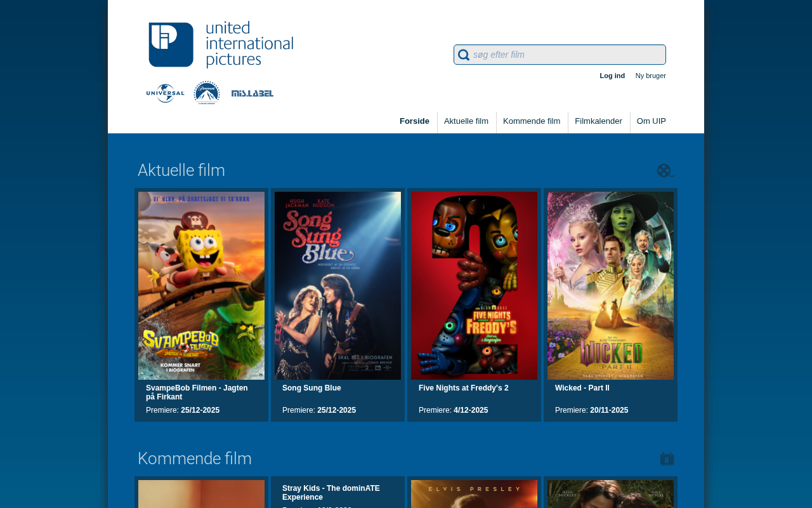Click the Elvis Presley poster under Kommende film
The image size is (812, 508).
(x=475, y=494)
